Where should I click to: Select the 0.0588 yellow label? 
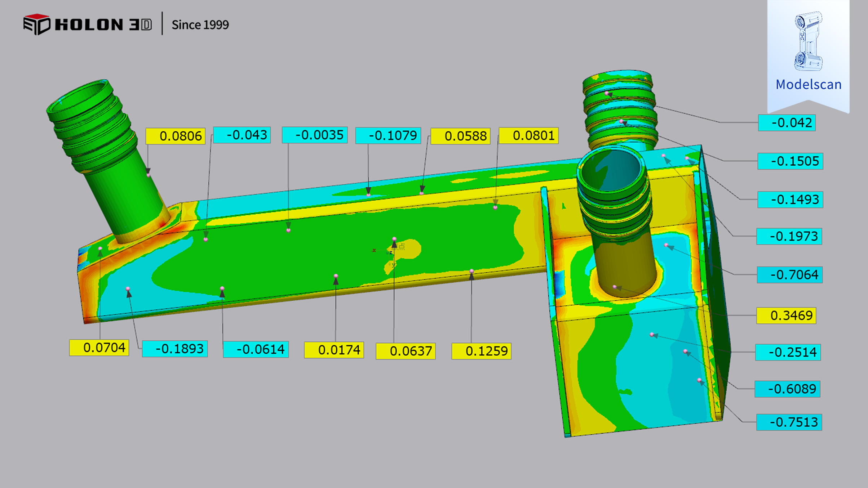[x=460, y=136]
